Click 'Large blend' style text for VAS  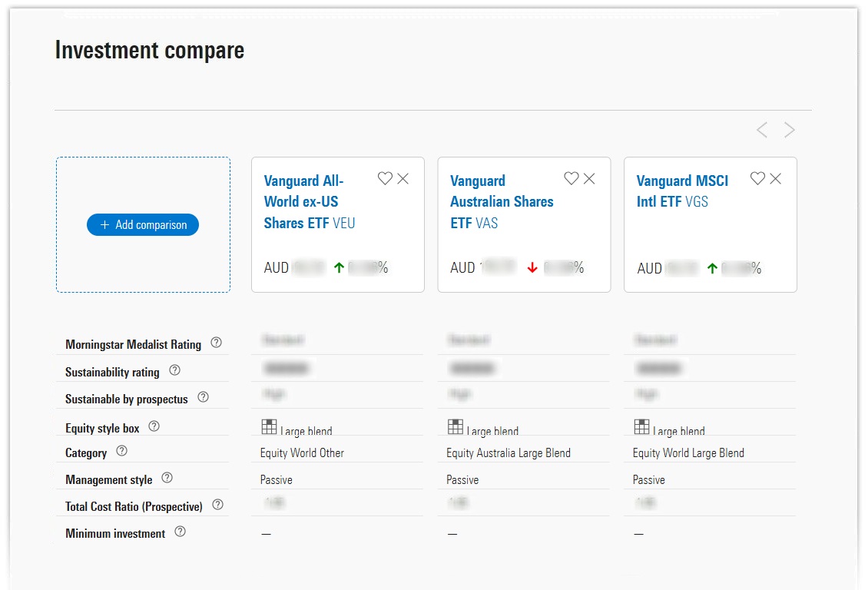click(x=492, y=431)
